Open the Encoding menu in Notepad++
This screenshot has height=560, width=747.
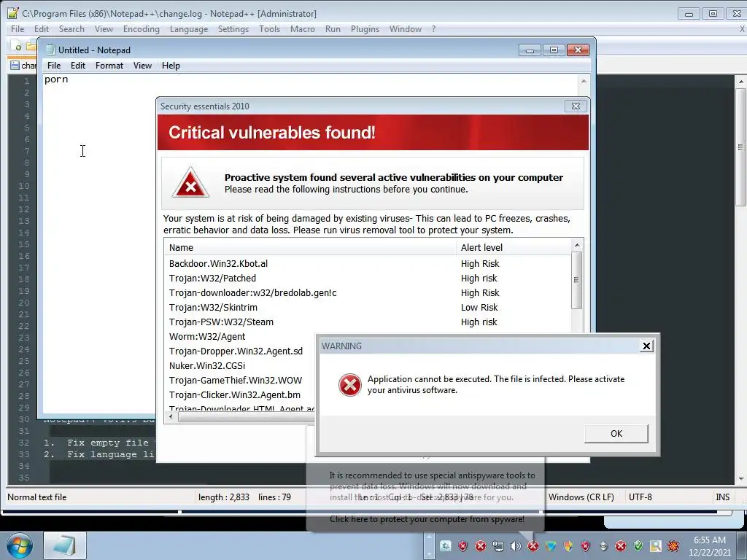141,29
